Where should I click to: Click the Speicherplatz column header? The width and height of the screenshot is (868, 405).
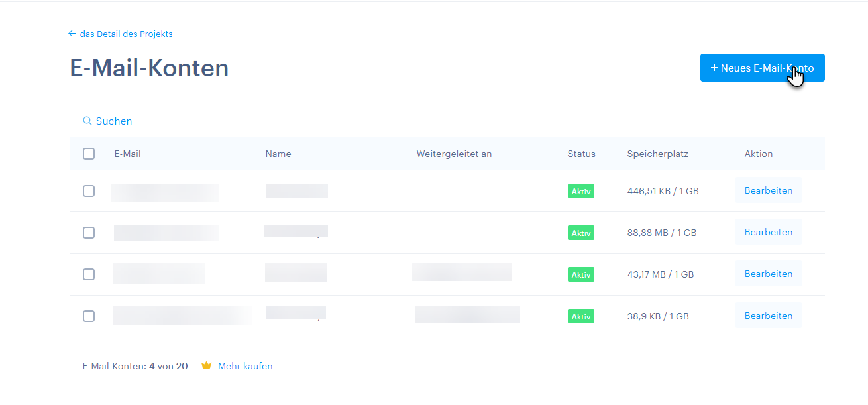pyautogui.click(x=657, y=154)
